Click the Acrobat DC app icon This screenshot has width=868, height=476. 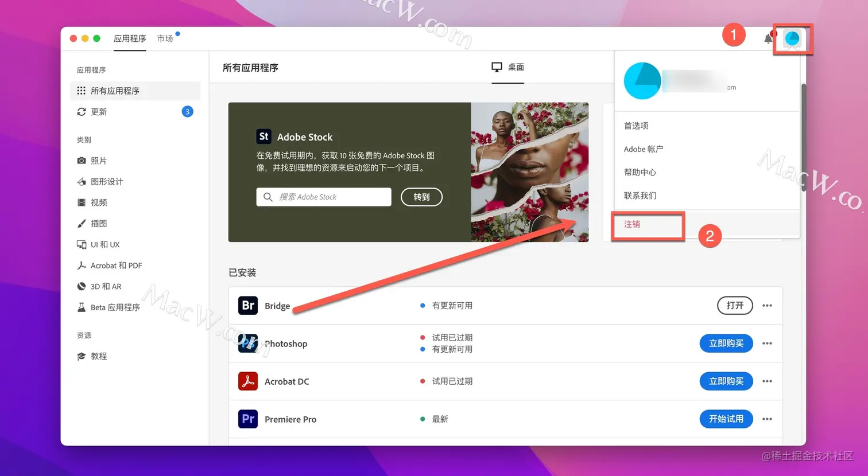(248, 381)
